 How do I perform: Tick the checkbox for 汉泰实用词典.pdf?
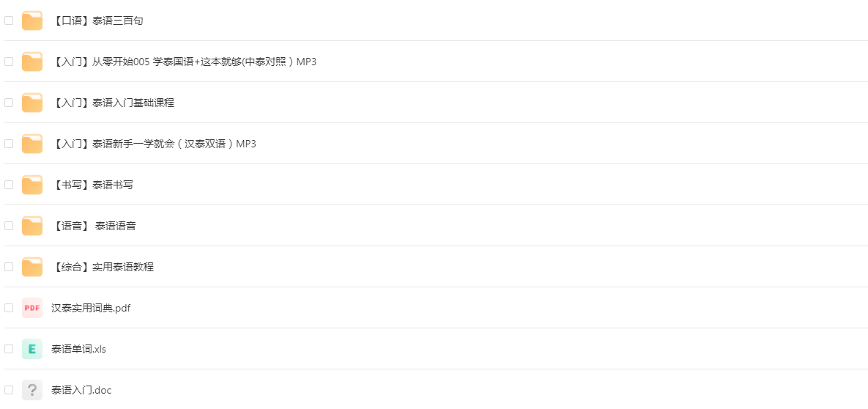(x=9, y=308)
